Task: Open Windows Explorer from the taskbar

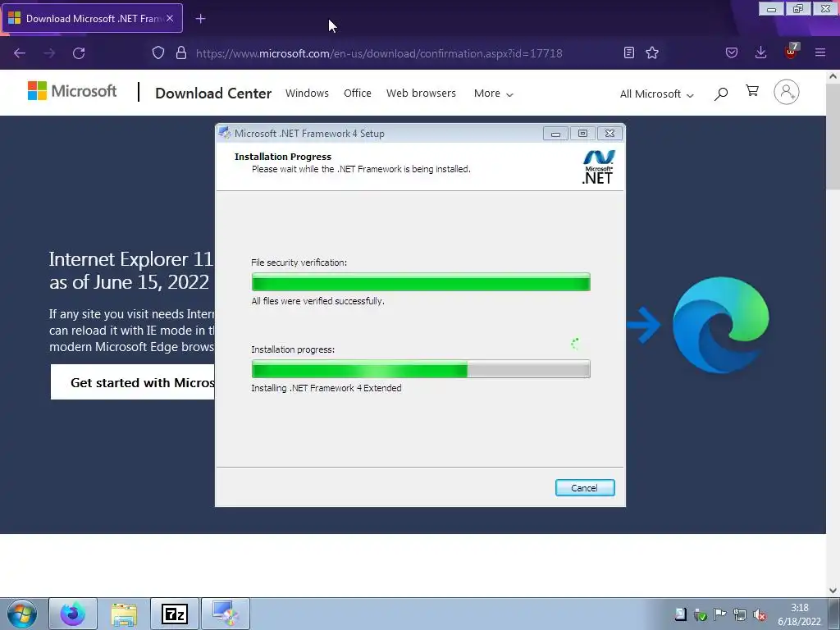Action: pos(124,614)
